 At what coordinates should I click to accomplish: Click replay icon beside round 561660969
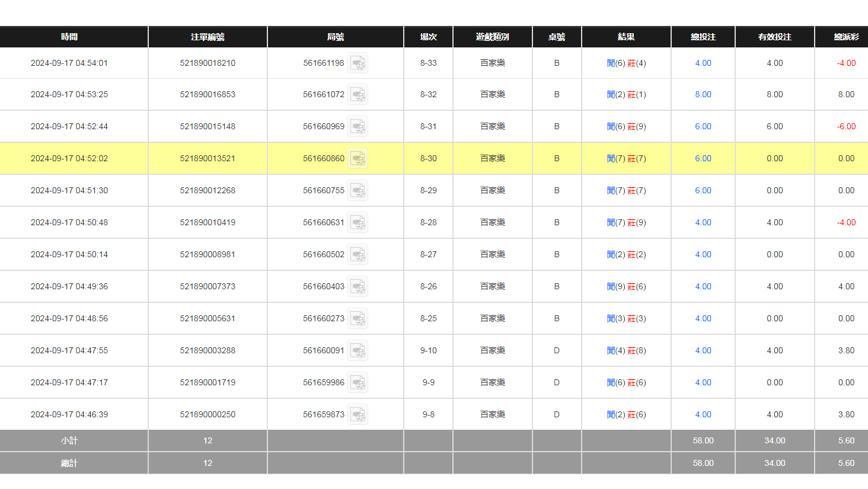pyautogui.click(x=358, y=127)
